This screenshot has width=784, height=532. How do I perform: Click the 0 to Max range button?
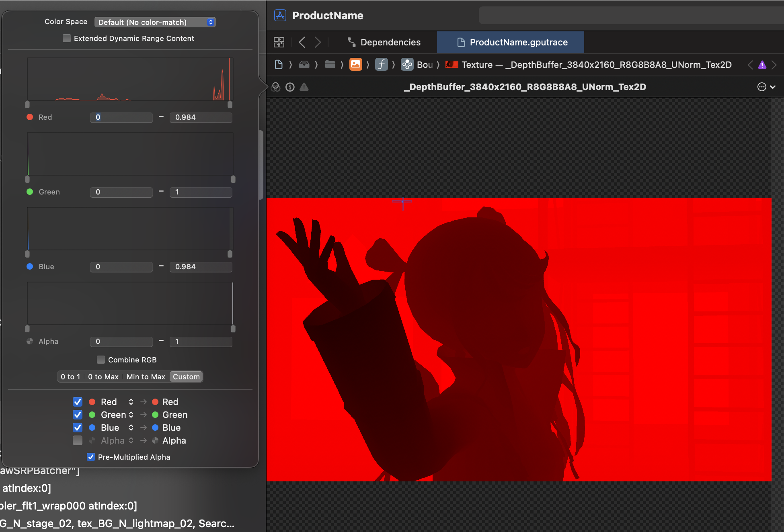click(103, 376)
